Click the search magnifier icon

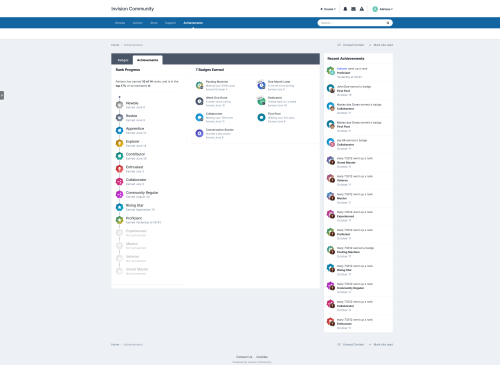(388, 23)
